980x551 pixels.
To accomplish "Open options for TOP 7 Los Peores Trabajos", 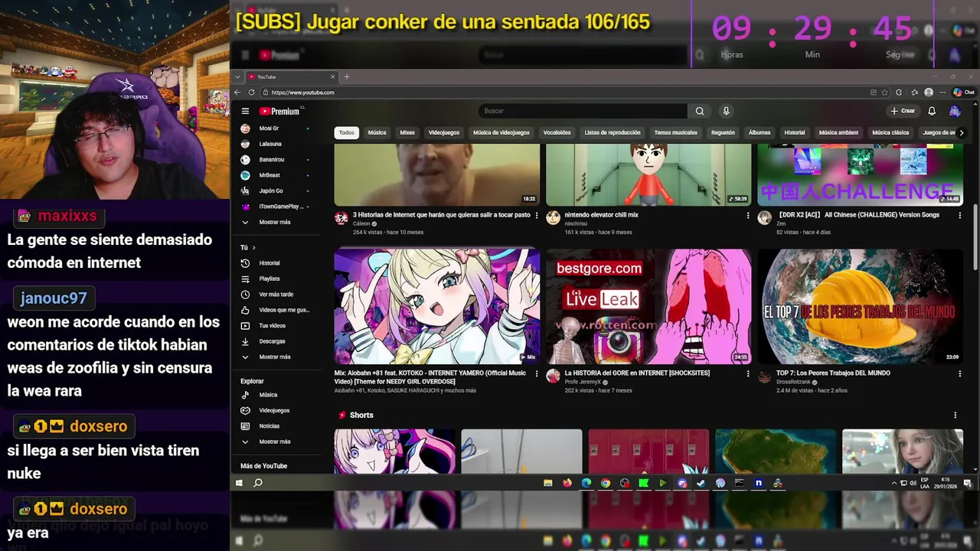I will [x=959, y=373].
